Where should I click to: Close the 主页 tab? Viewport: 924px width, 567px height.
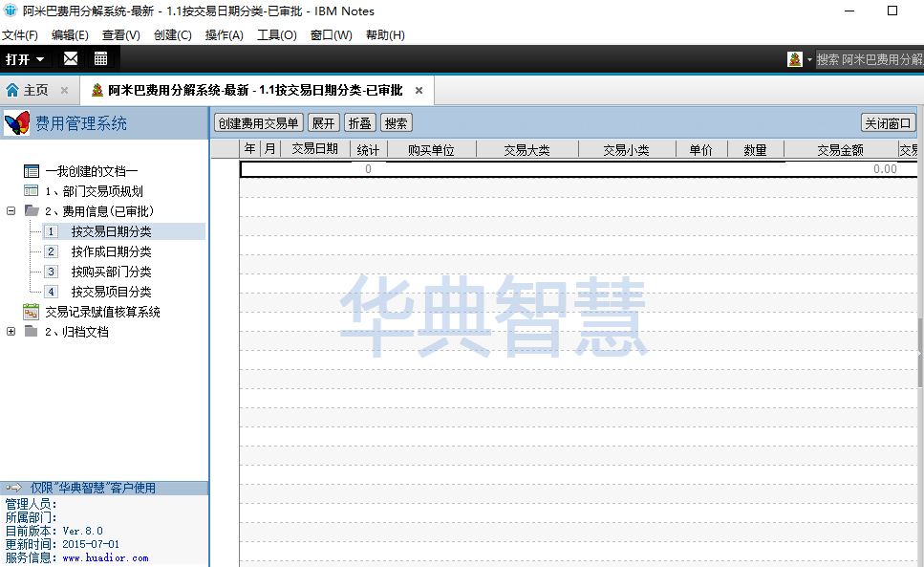pos(64,91)
